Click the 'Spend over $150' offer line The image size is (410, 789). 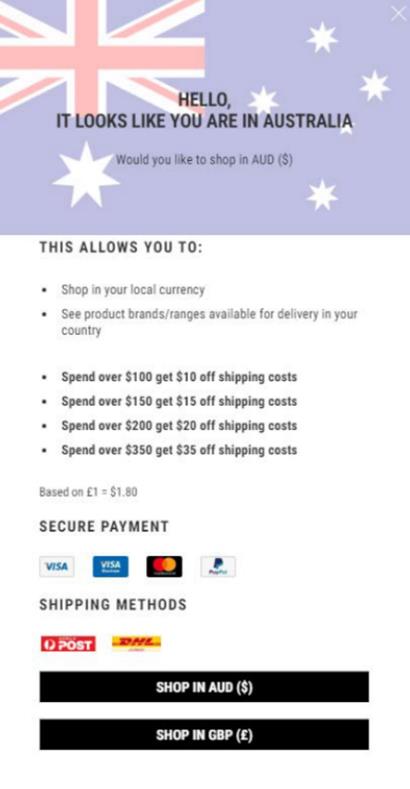coord(179,401)
